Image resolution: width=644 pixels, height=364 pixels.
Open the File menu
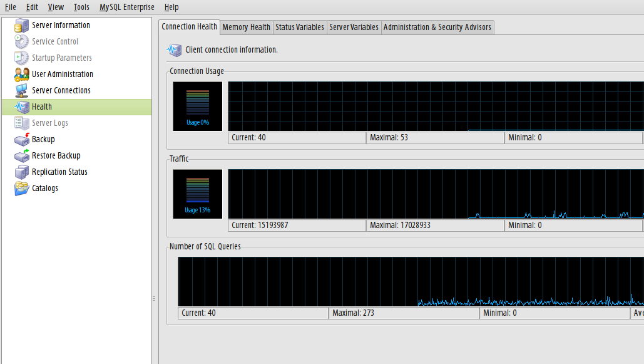tap(11, 8)
